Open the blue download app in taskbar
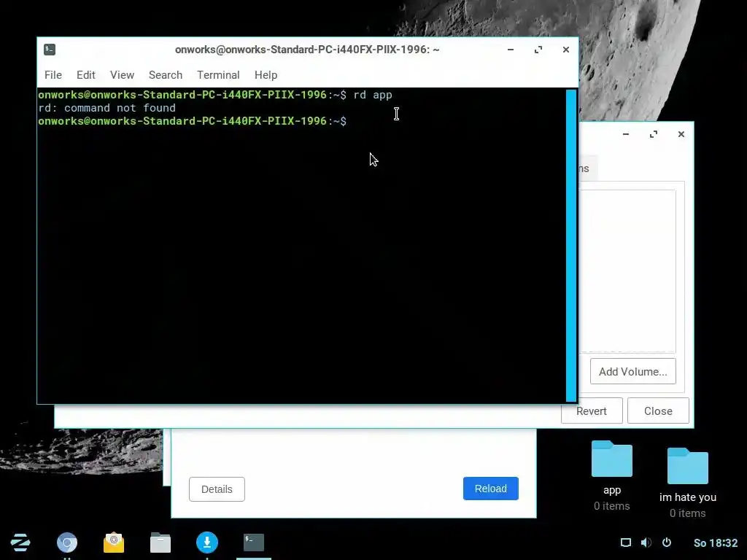 [207, 542]
